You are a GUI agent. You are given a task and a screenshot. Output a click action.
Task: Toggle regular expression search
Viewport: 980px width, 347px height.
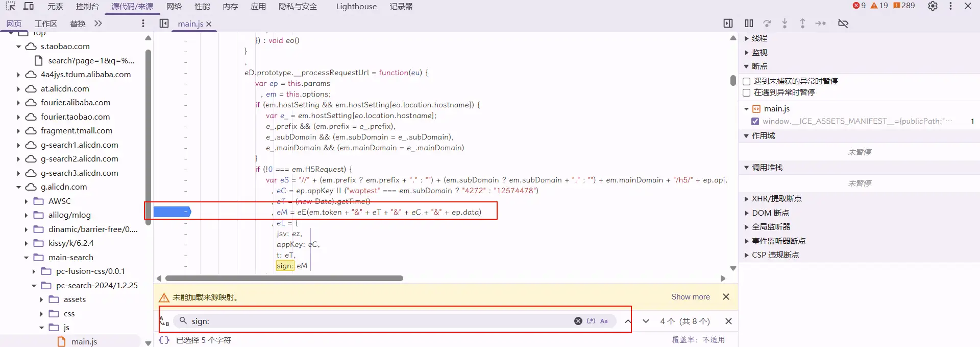[x=591, y=321]
